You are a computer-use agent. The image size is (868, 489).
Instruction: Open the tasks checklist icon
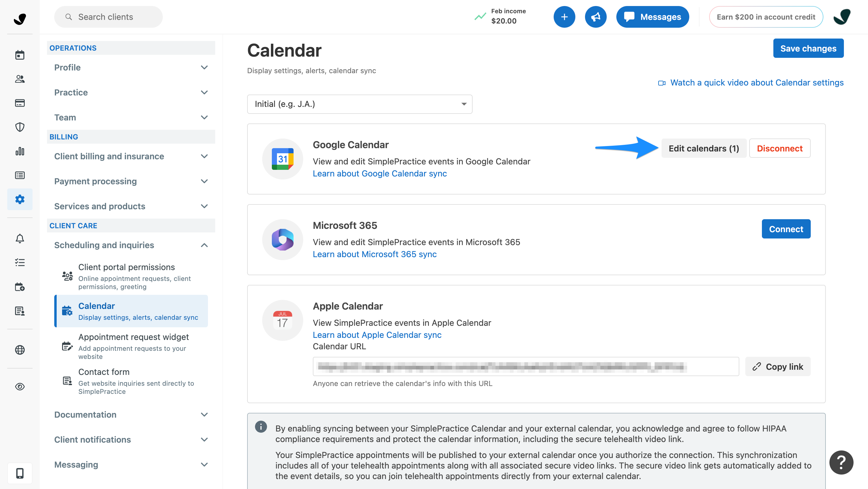20,263
